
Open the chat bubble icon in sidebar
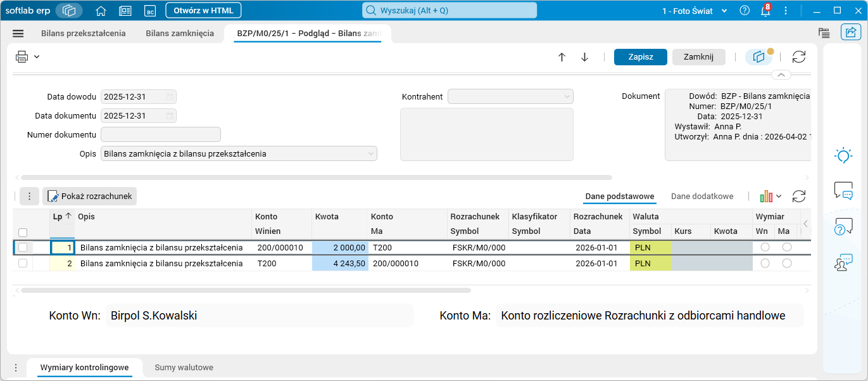pyautogui.click(x=843, y=190)
